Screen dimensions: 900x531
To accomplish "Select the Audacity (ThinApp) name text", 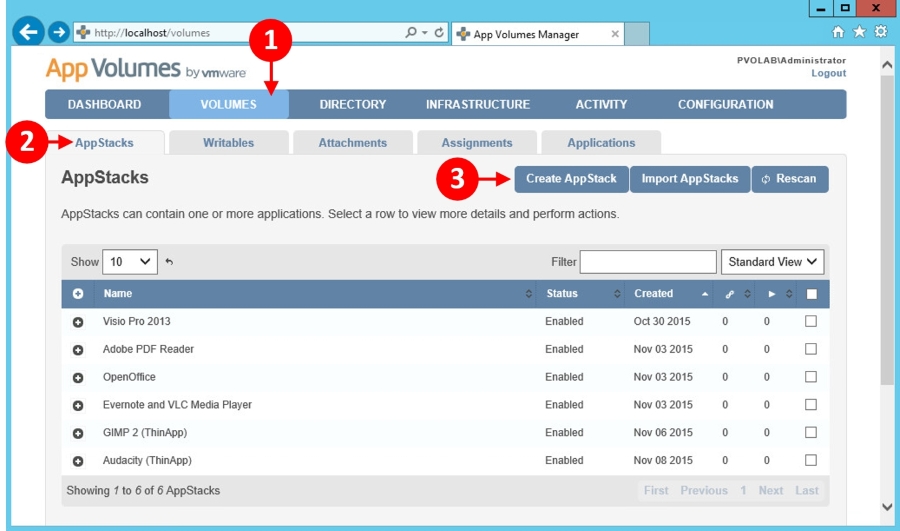I will point(147,460).
